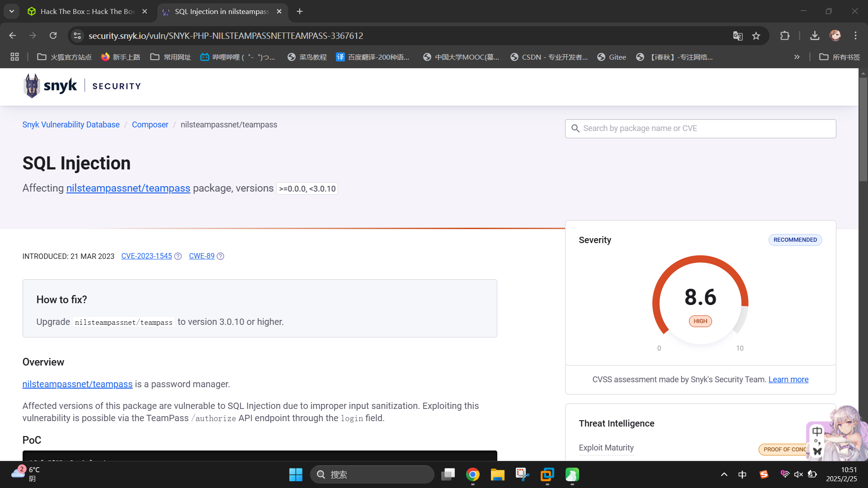Expand the system tray hidden icons
The image size is (868, 488).
(724, 474)
